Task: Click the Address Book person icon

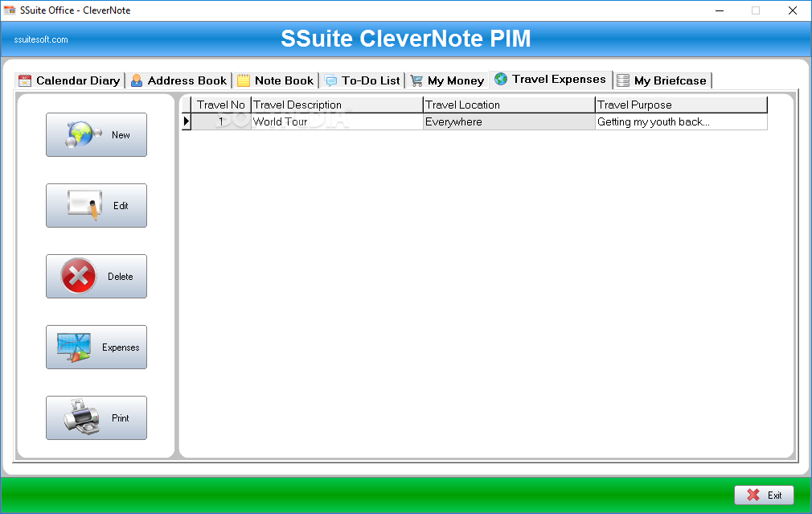Action: click(137, 80)
